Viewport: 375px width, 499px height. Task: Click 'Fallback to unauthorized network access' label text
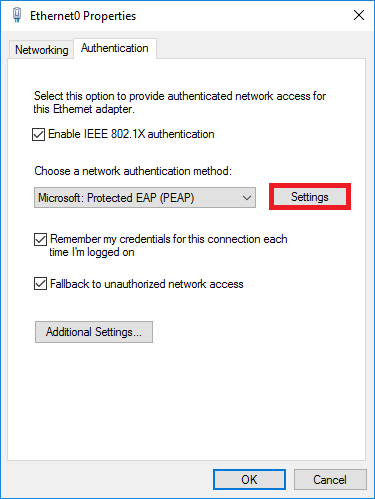click(x=147, y=284)
